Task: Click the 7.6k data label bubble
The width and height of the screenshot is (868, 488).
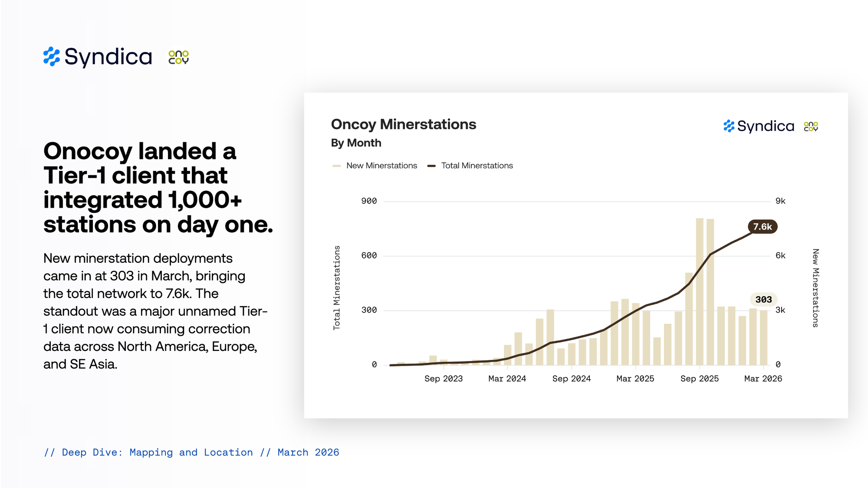Action: pyautogui.click(x=762, y=227)
